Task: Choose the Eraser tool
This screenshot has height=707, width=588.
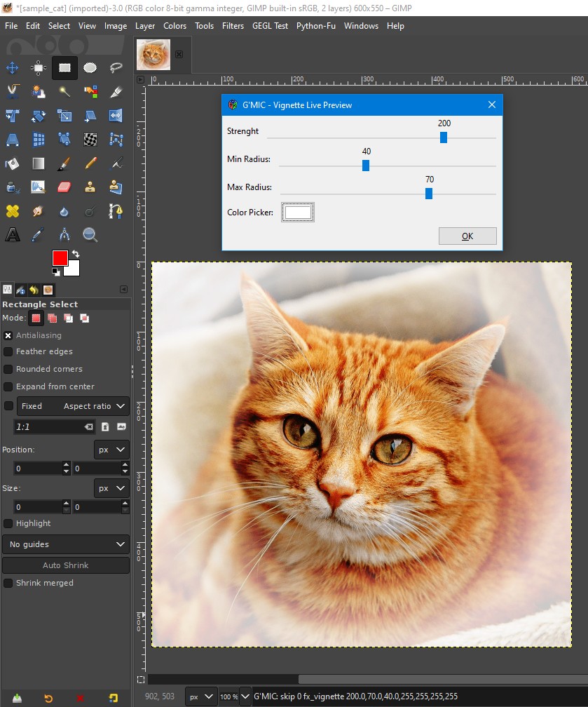Action: tap(64, 187)
